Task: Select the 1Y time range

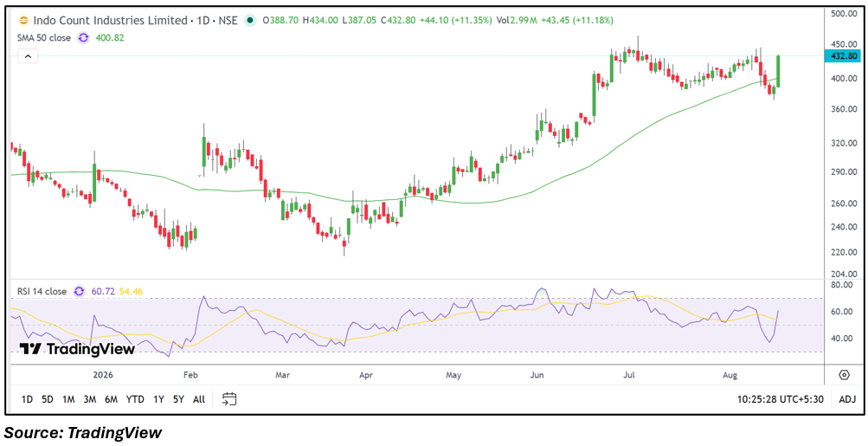Action: (159, 399)
